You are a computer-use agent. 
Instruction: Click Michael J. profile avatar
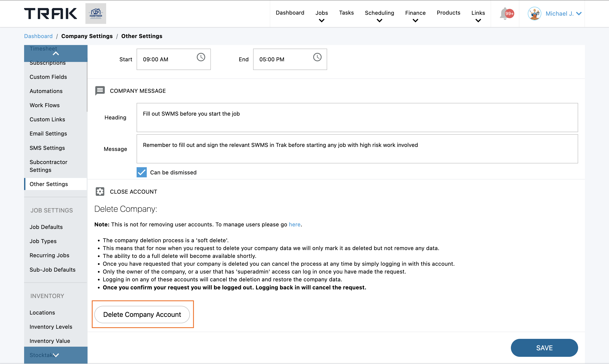coord(534,14)
